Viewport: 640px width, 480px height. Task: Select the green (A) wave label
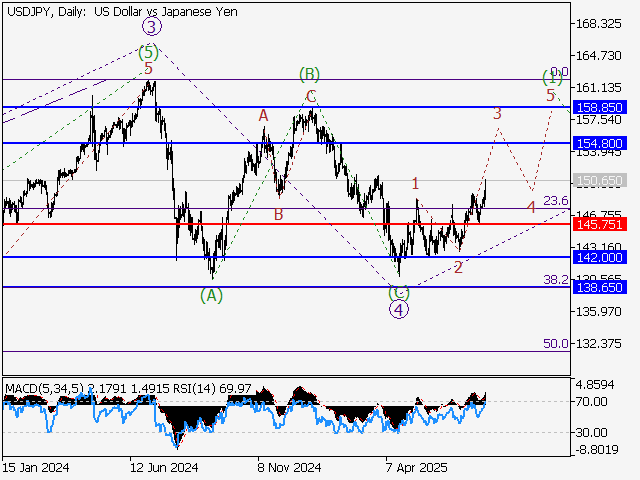click(x=211, y=295)
